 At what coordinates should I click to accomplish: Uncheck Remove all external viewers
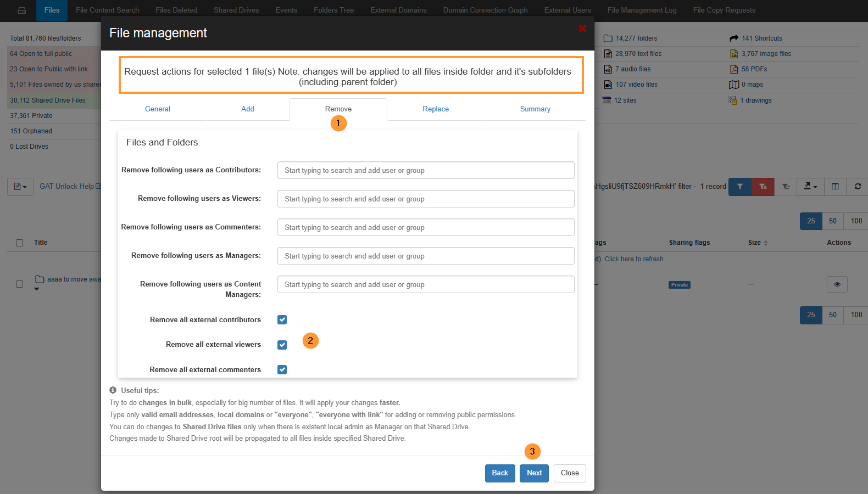click(x=282, y=345)
